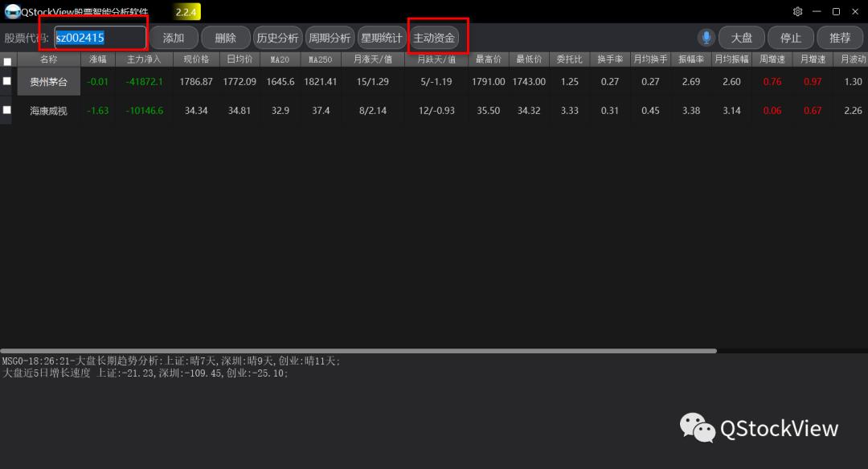The width and height of the screenshot is (868, 469).
Task: Open 历史分析 analysis
Action: [x=278, y=38]
